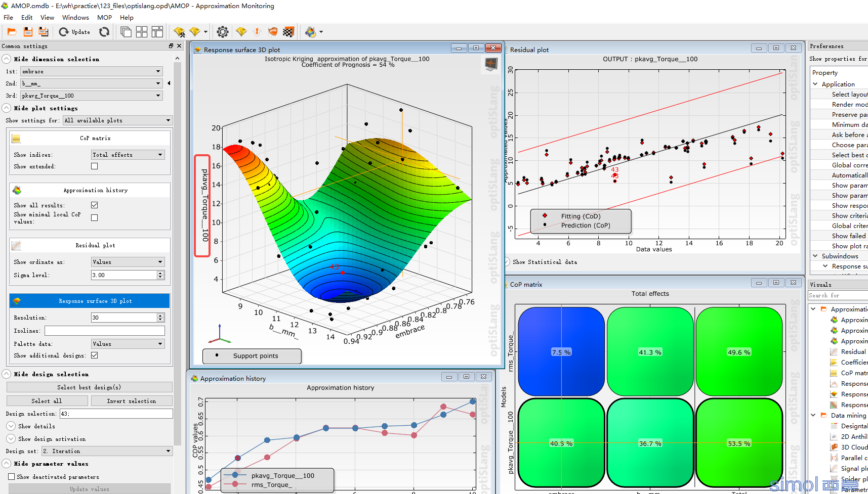Click the orange down-arrow surface icon

[x=257, y=32]
